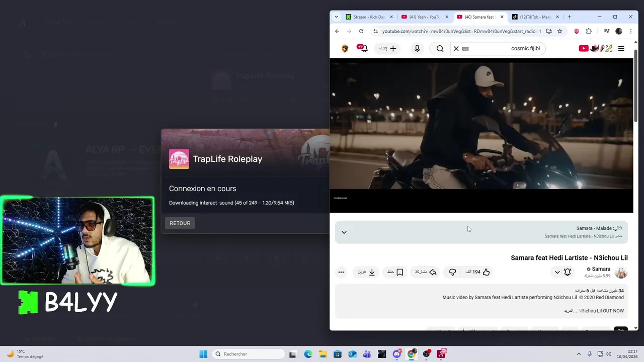
Task: Open the browser extensions puzzle icon
Action: coord(589,31)
